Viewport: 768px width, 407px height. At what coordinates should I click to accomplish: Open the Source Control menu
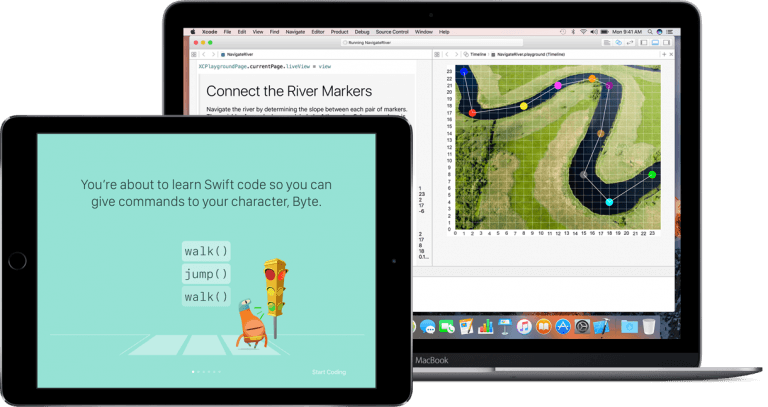392,32
